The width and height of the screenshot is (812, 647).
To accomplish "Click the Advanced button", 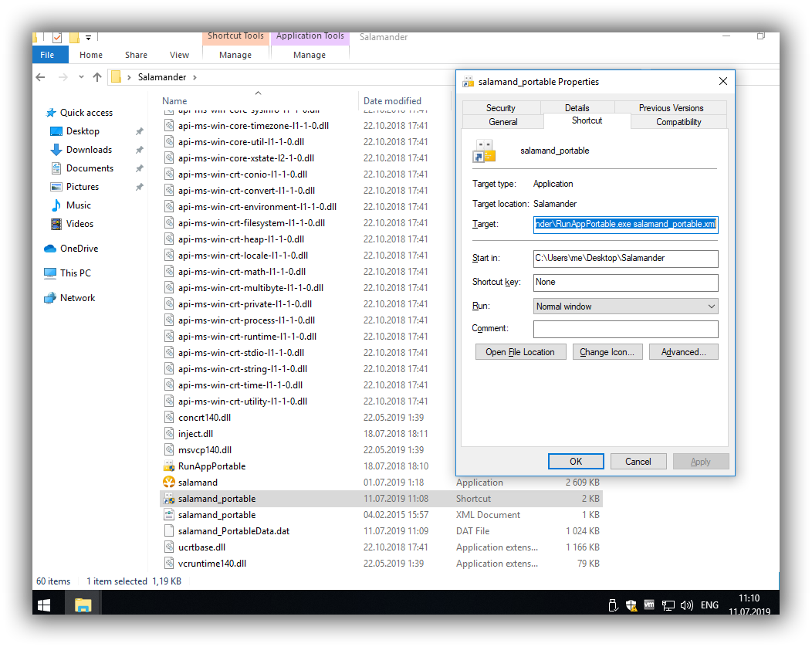I will (684, 352).
